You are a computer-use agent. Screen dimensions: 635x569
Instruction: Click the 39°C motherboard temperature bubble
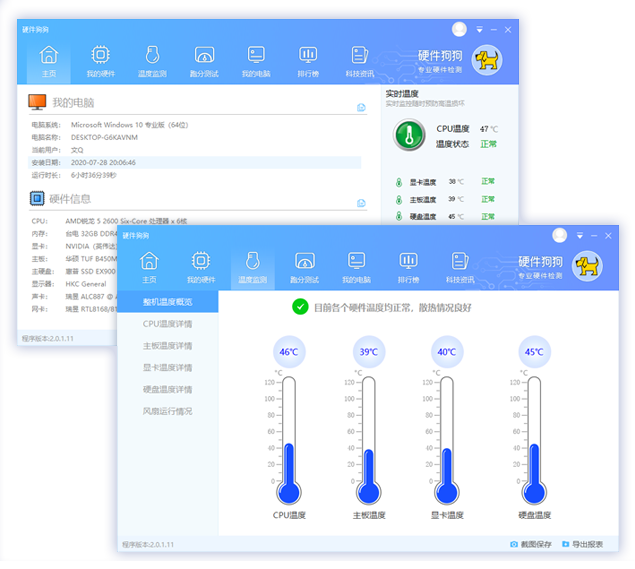tap(369, 352)
